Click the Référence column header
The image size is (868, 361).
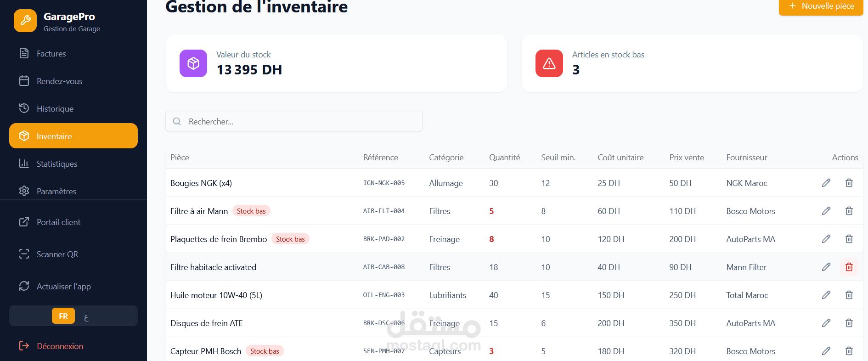pos(380,158)
